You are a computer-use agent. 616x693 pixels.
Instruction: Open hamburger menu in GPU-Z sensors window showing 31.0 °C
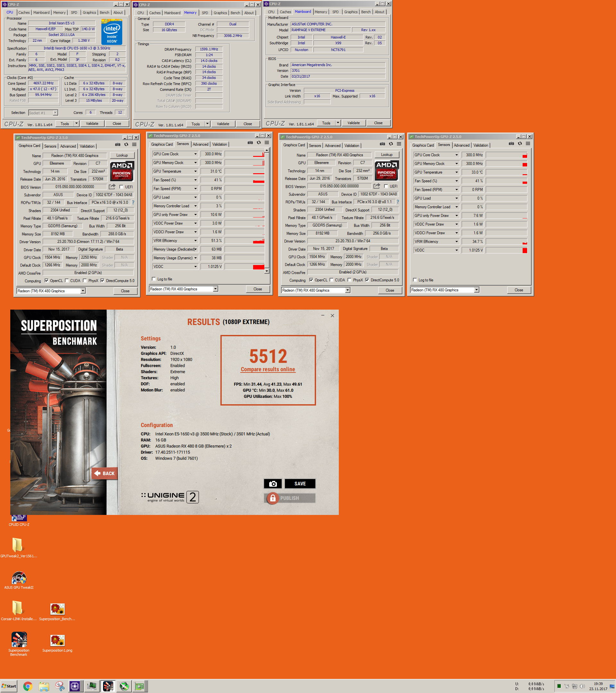click(267, 142)
